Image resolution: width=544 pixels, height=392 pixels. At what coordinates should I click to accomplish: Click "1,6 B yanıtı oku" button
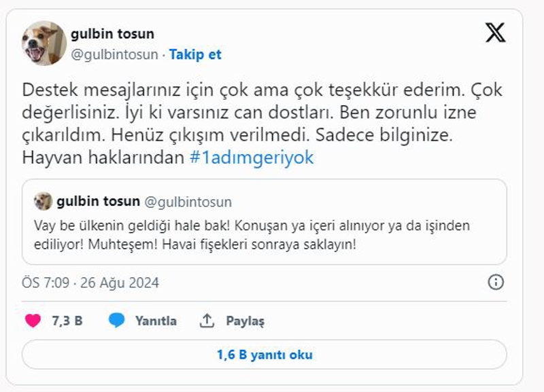(265, 355)
